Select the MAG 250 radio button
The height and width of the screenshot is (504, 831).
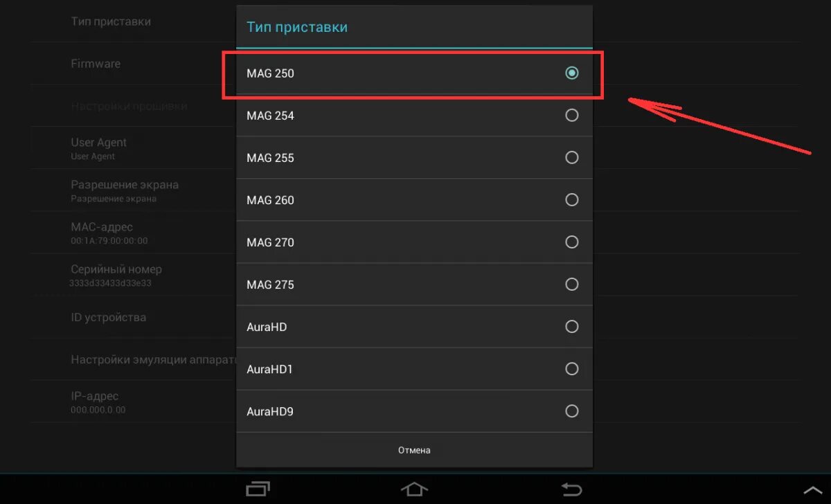point(572,73)
